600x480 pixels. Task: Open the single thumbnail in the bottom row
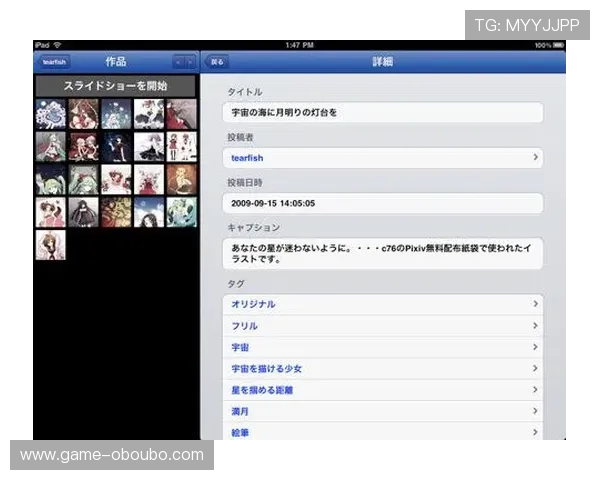tap(51, 245)
